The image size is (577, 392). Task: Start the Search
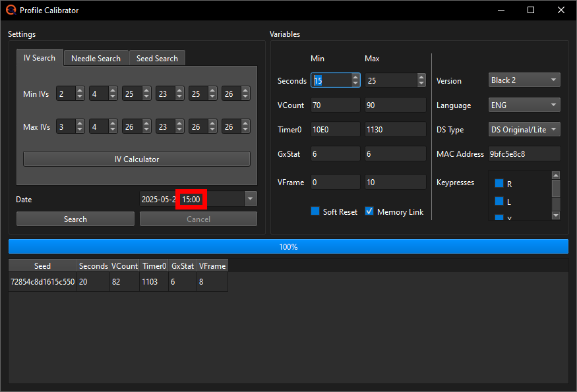click(75, 219)
